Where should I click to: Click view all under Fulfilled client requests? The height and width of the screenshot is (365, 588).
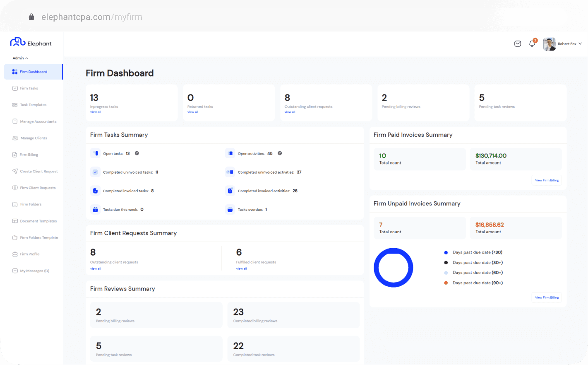coord(242,268)
